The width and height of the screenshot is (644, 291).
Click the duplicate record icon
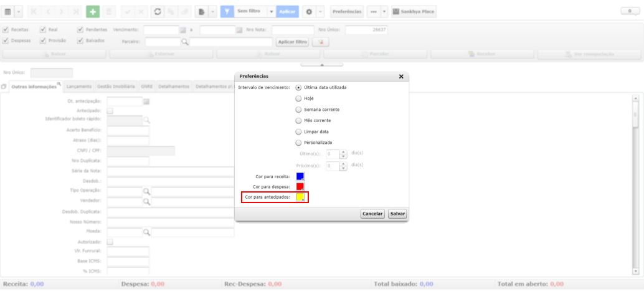pos(171,12)
